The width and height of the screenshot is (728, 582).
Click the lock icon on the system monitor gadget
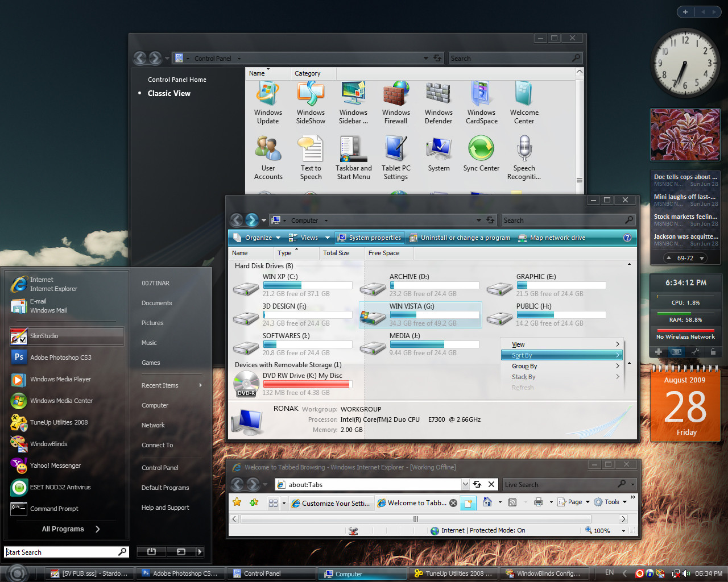coord(713,352)
